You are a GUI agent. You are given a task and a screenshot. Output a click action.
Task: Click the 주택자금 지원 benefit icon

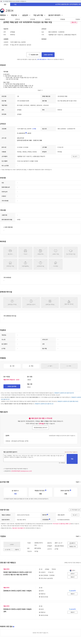pyautogui.click(x=10, y=264)
